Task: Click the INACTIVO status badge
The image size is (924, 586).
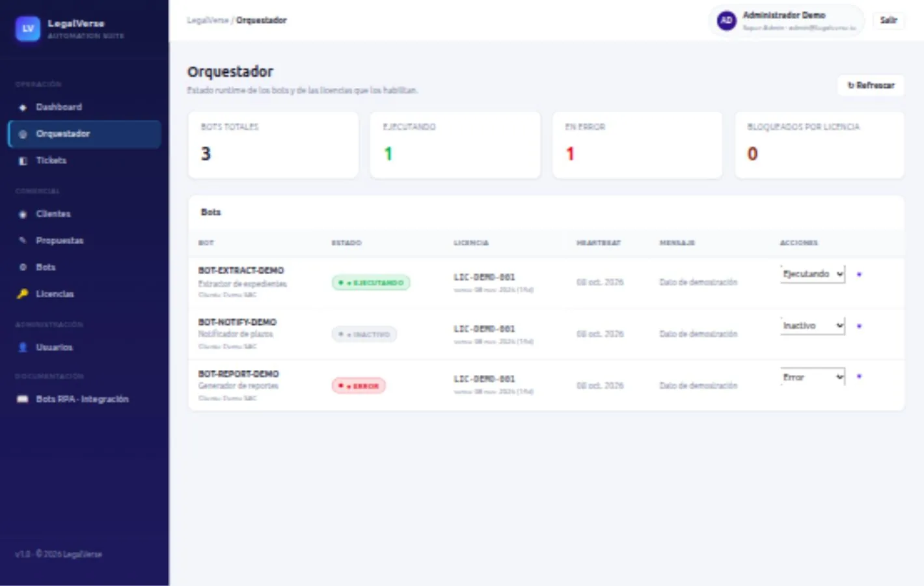Action: pyautogui.click(x=364, y=335)
